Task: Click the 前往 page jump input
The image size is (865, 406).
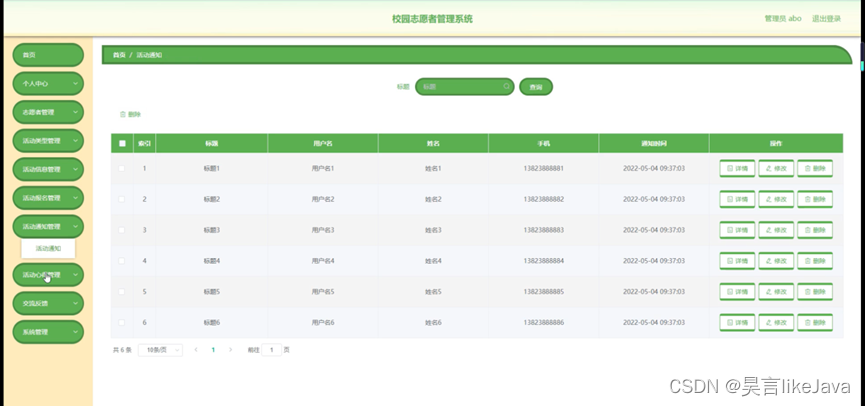Action: tap(271, 350)
